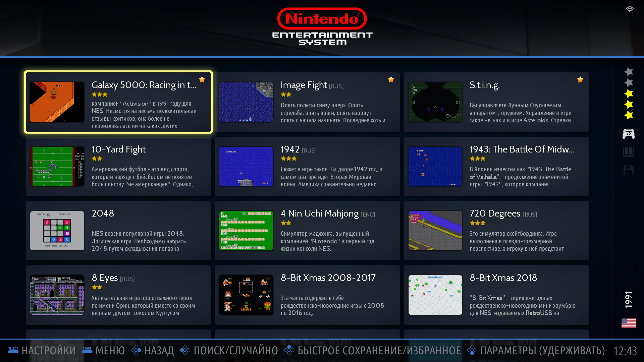The image size is (644, 362).
Task: Click the d-pad icon beside ПАРАМЕТРЫ
Action: pyautogui.click(x=472, y=350)
